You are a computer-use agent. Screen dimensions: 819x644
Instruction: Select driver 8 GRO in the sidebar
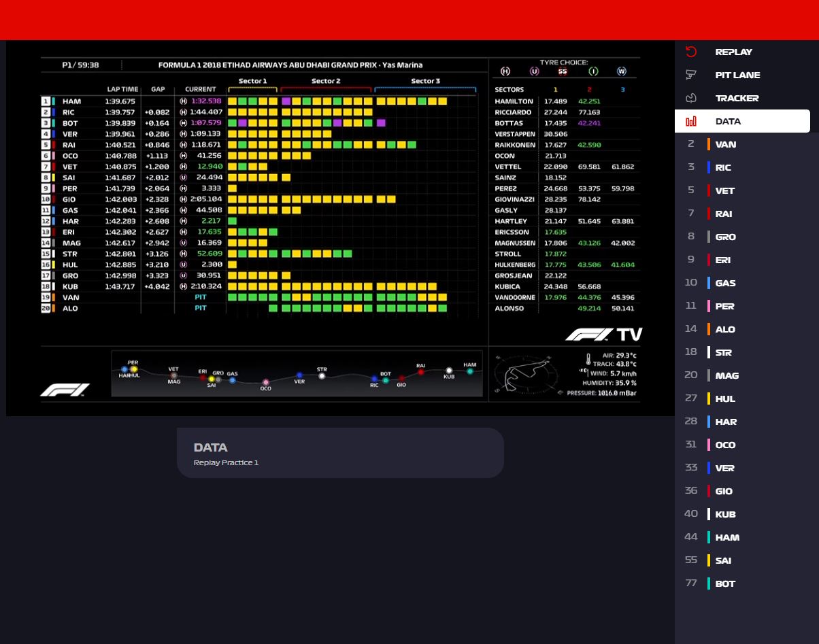[x=747, y=237]
